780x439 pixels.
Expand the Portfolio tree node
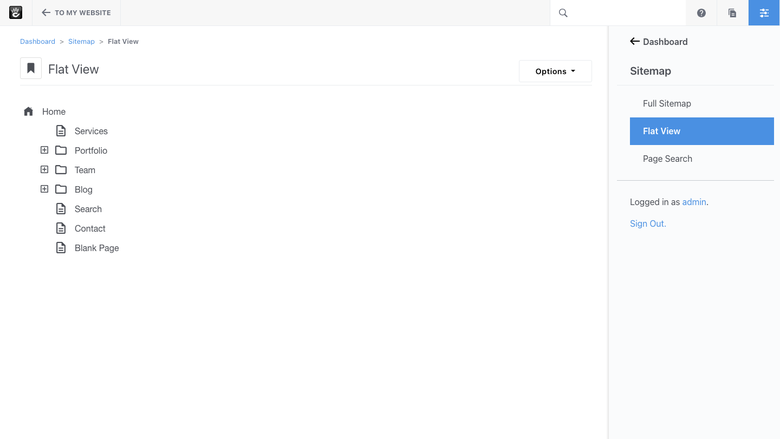point(44,150)
